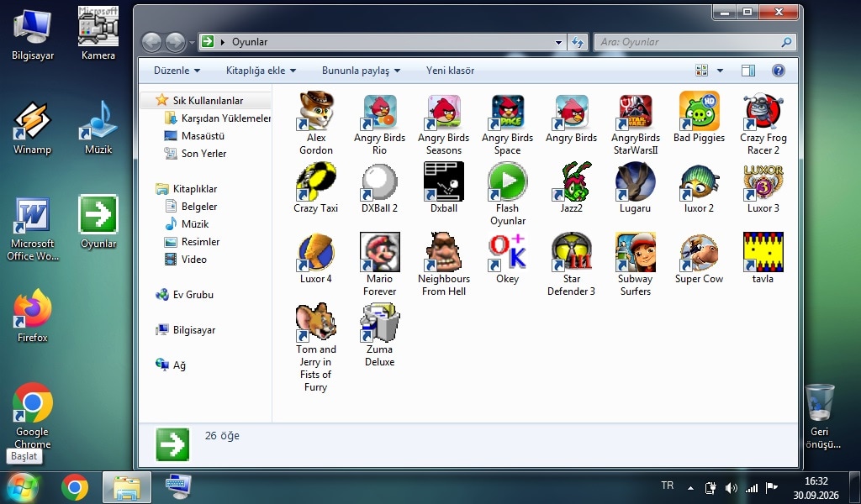861x504 pixels.
Task: Open the view options dropdown arrow
Action: [720, 71]
